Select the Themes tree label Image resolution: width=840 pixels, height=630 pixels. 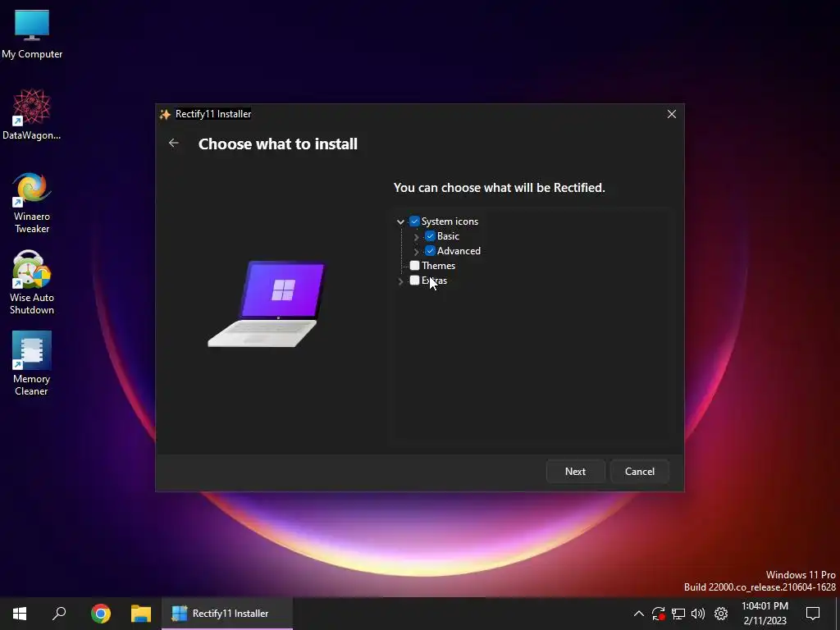438,266
